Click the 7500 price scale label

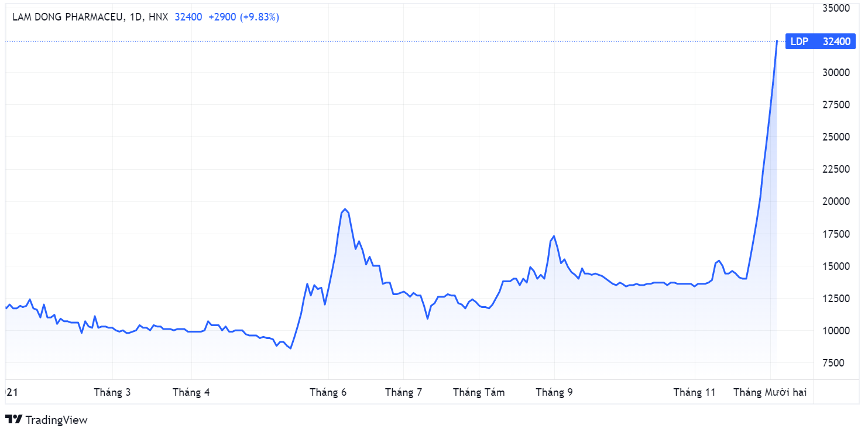tap(838, 363)
